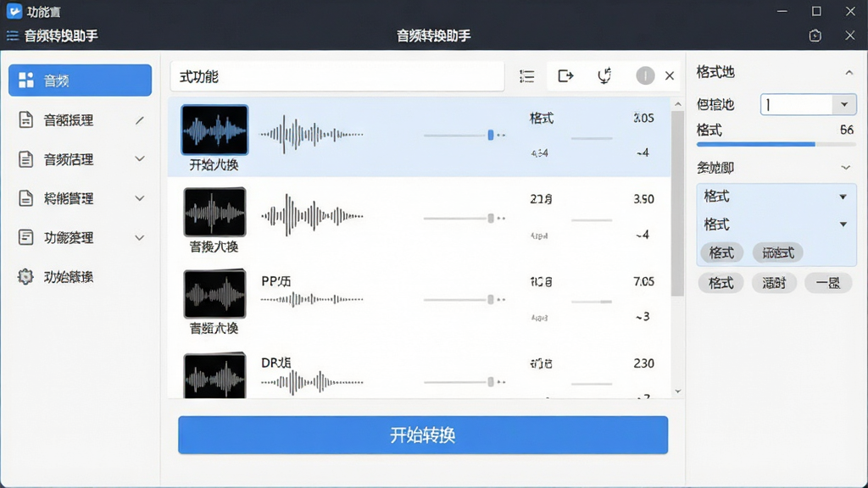Viewport: 868px width, 488px height.
Task: Click the grey info circle icon
Action: tap(645, 75)
